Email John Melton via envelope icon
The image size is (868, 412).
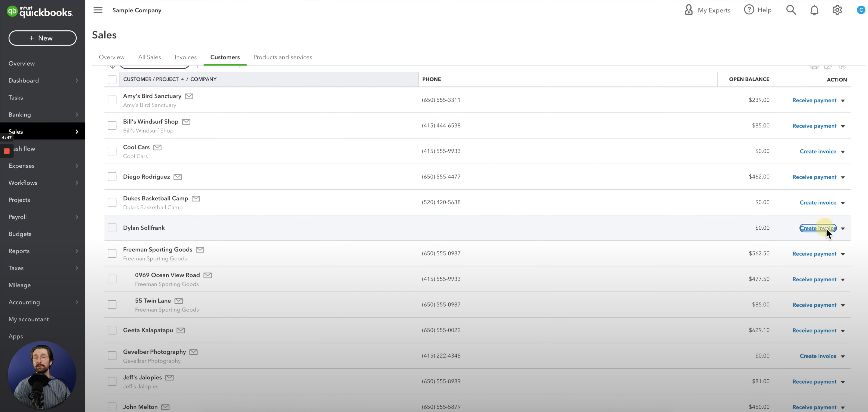coord(165,407)
